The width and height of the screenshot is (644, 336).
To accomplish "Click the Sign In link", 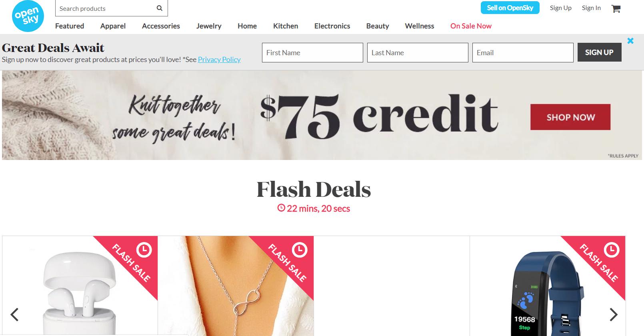I will (x=591, y=8).
